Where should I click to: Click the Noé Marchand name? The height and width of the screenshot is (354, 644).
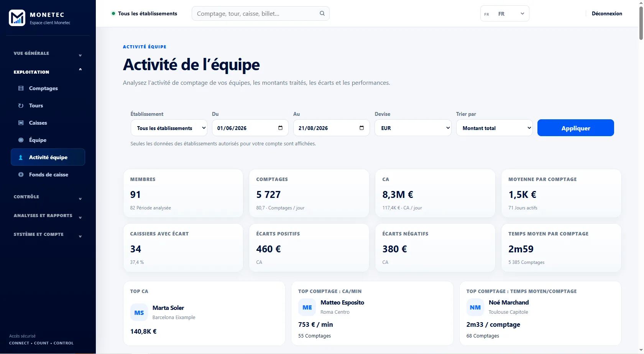point(509,302)
